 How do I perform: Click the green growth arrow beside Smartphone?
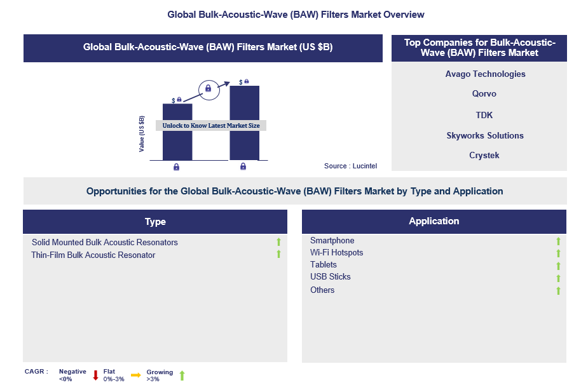tap(558, 241)
